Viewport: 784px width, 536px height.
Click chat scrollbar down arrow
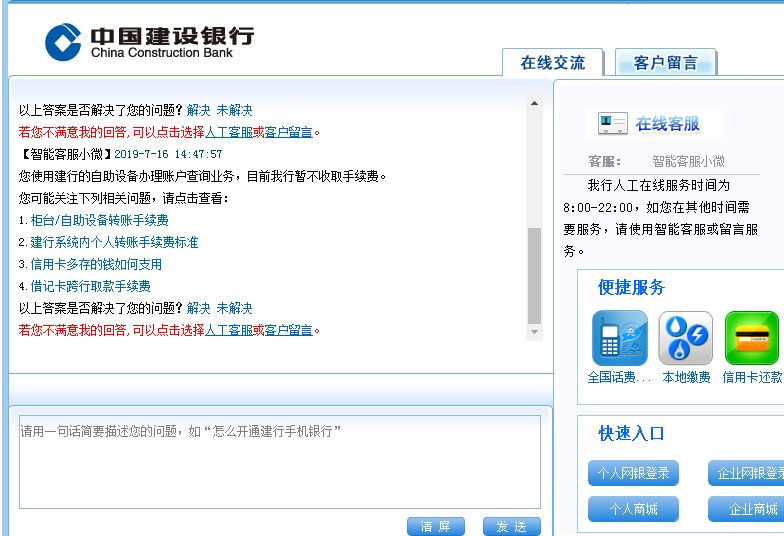[x=534, y=332]
